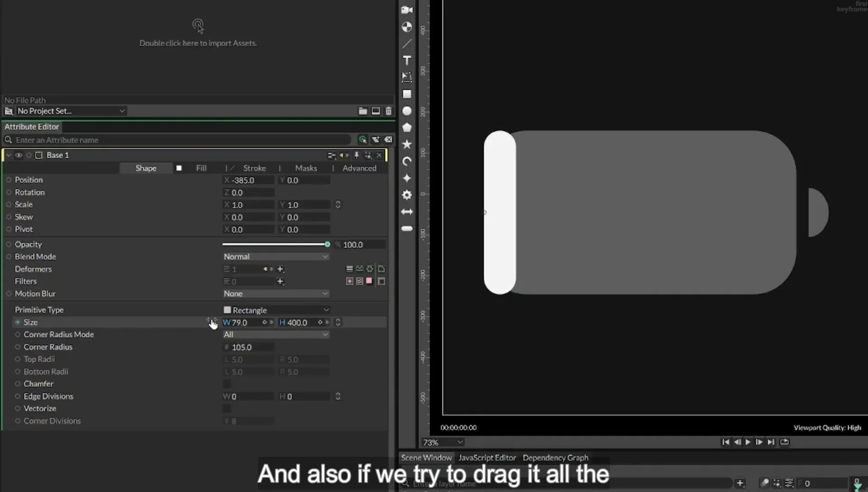Click the Opacity slider handle

tap(327, 245)
